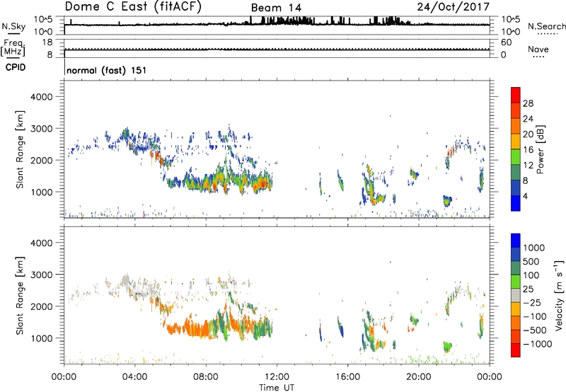566x392 pixels.
Task: Click the 'Beam 14' heading
Action: 276,8
